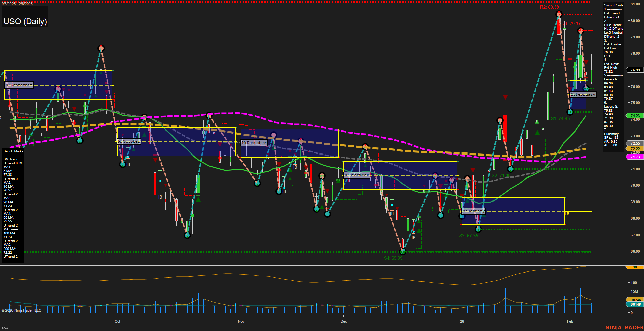Image resolution: width=644 pixels, height=331 pixels.
Task: Click the swing low pivot circle above S4 65.99
Action: 402,251
